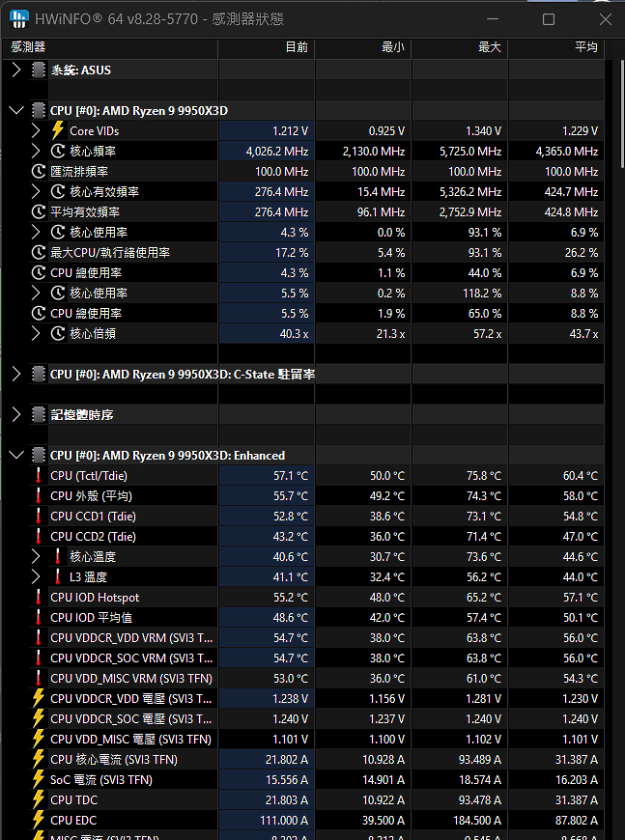Click the 75.8 °C maximum Tctl/Tdie value
Viewport: 625px width, 840px height.
tap(484, 476)
